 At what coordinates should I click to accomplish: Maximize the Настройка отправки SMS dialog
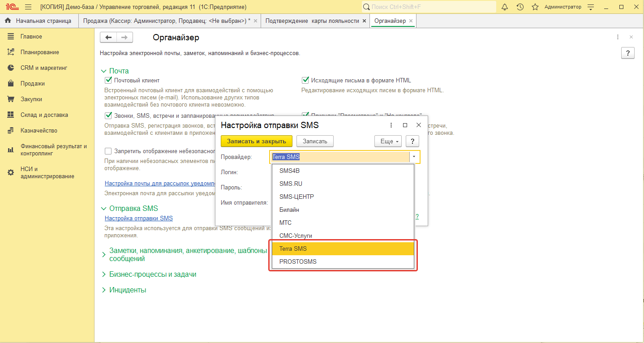[405, 125]
